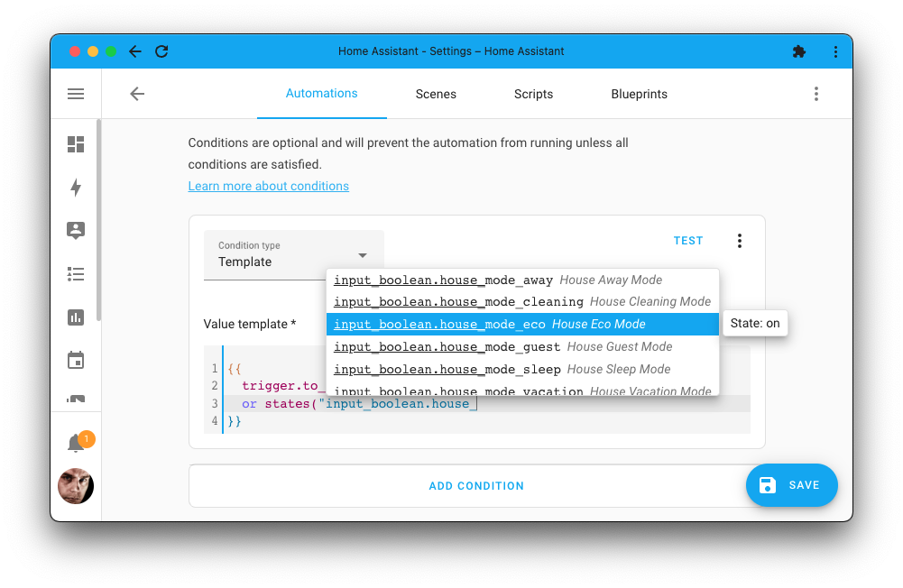The image size is (903, 588).
Task: Open the sidebar hamburger menu
Action: tap(76, 94)
